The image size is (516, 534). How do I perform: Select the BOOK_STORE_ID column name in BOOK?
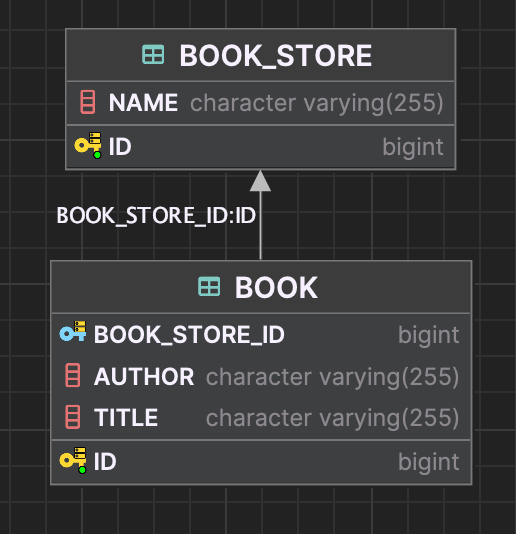(x=189, y=334)
